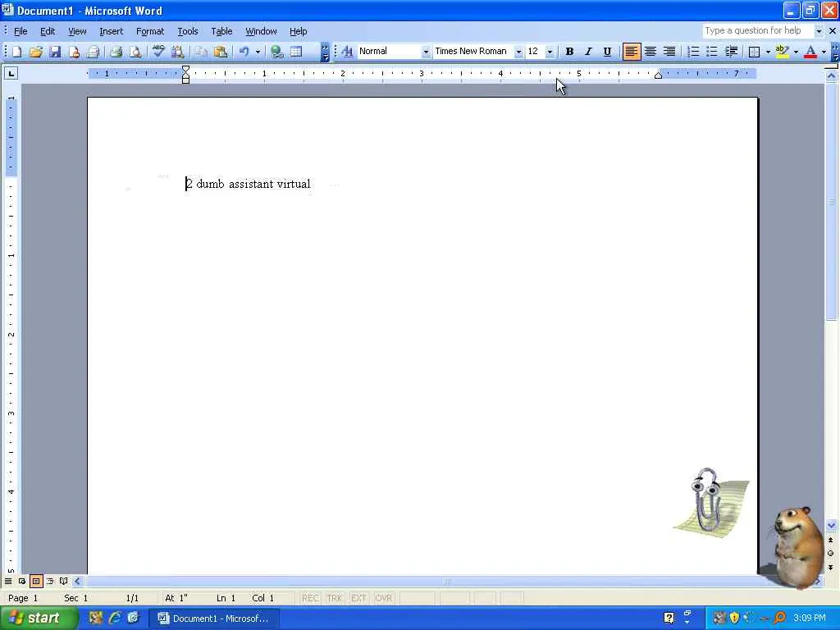
Task: Save the document with floppy disk icon
Action: tap(55, 52)
